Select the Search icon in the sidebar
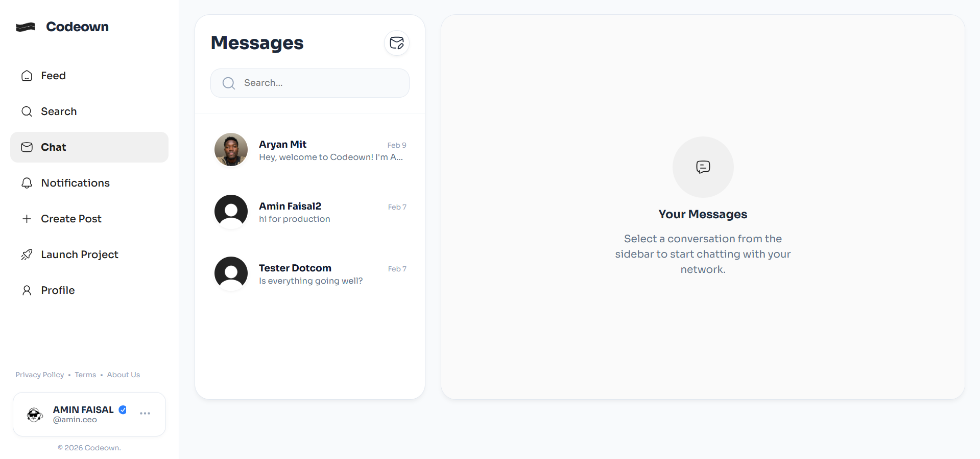 click(27, 111)
